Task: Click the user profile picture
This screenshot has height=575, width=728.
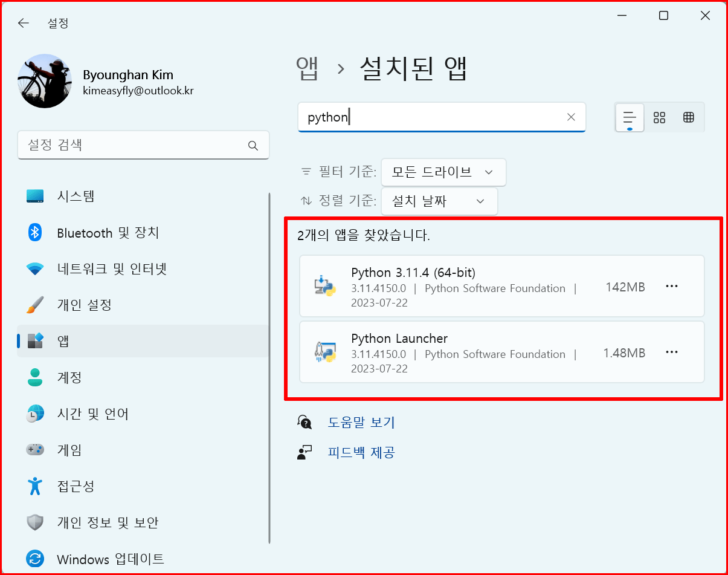Action: click(45, 82)
